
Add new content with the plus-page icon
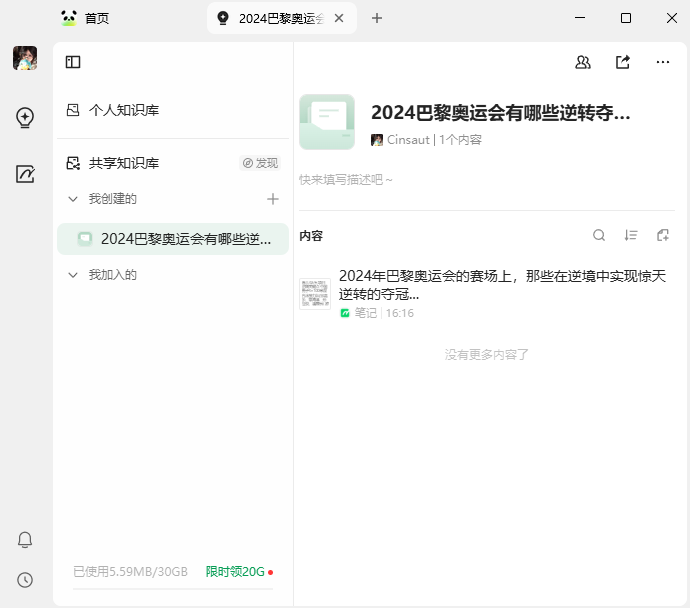click(663, 236)
